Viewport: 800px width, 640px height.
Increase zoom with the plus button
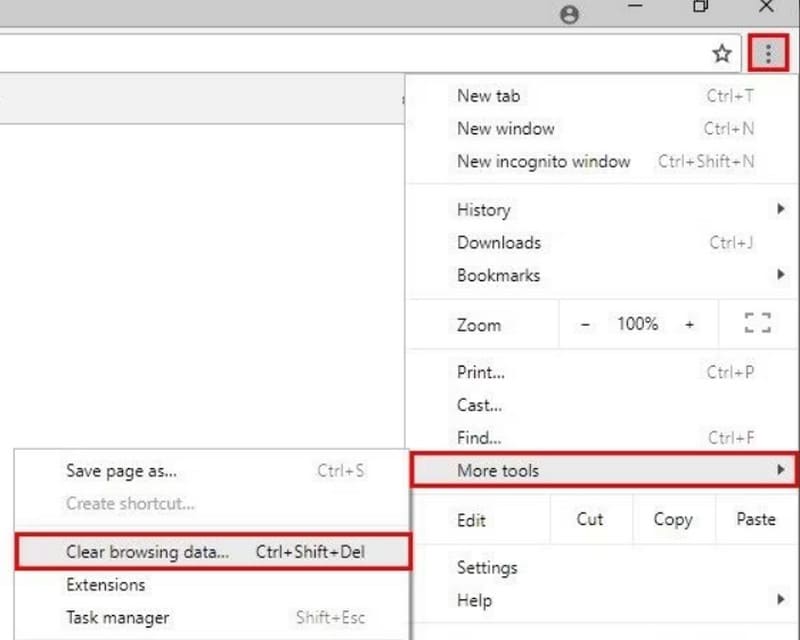tap(689, 324)
